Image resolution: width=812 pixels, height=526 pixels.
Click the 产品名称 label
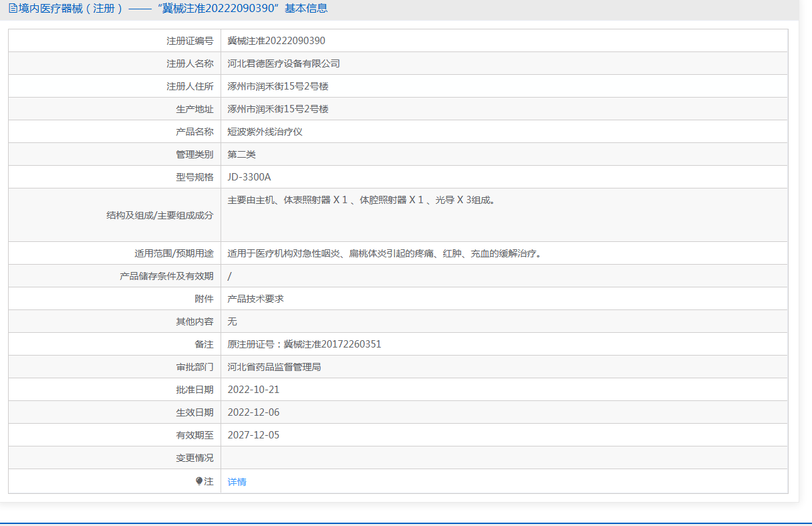pos(194,132)
